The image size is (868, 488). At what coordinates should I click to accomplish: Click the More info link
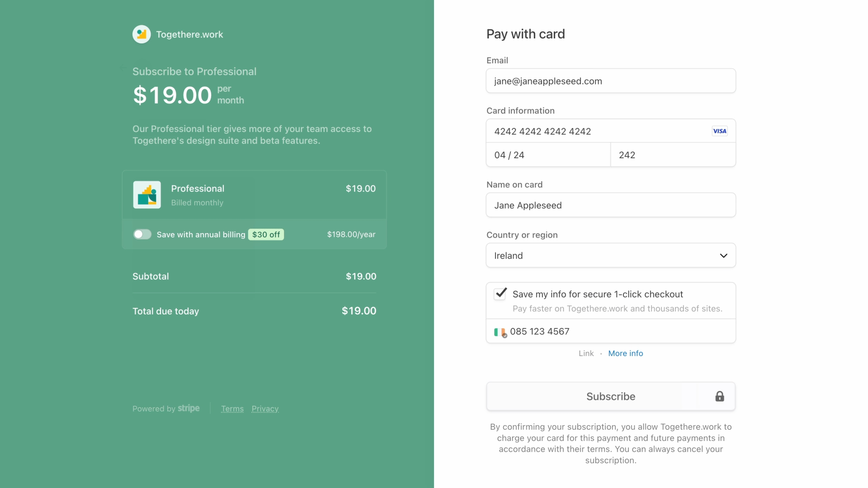pos(625,353)
